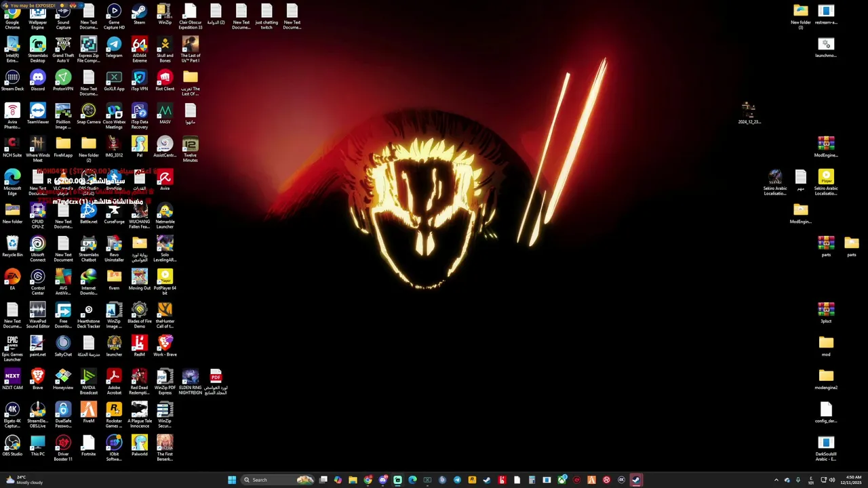This screenshot has height=488, width=868.
Task: Open Google Chrome desktop icon
Action: click(x=12, y=16)
